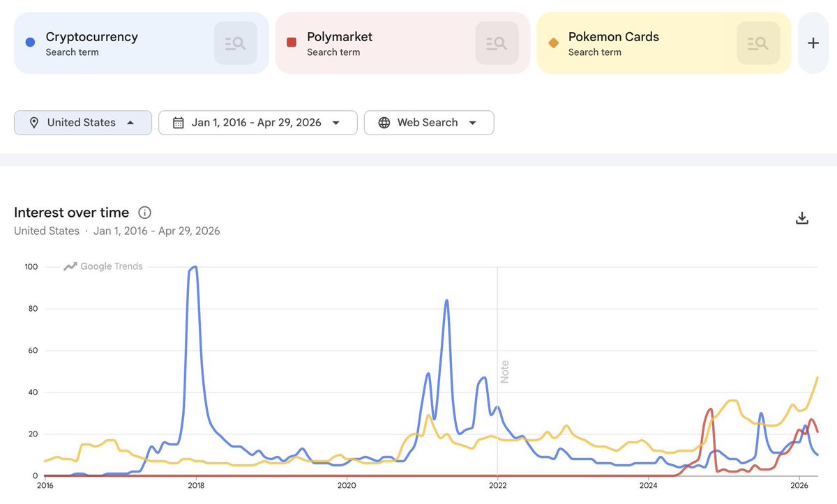Edit the Polymarket search term

tap(340, 37)
